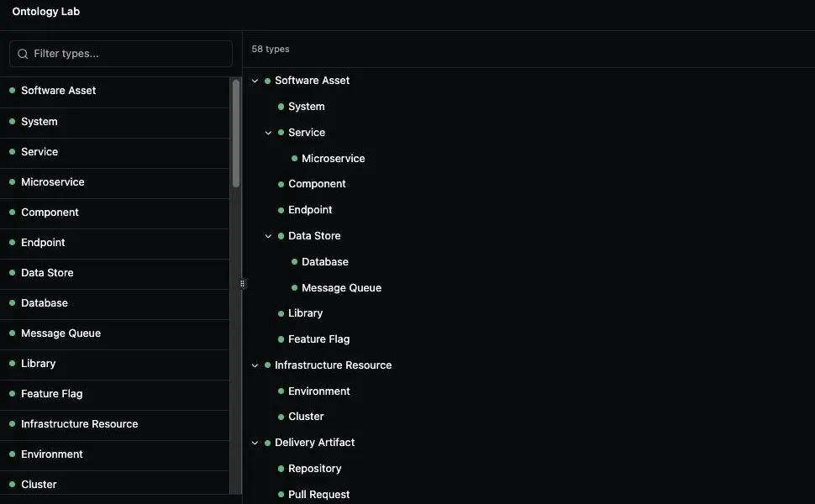Select Feature Flag in the left list
815x504 pixels.
pyautogui.click(x=114, y=394)
